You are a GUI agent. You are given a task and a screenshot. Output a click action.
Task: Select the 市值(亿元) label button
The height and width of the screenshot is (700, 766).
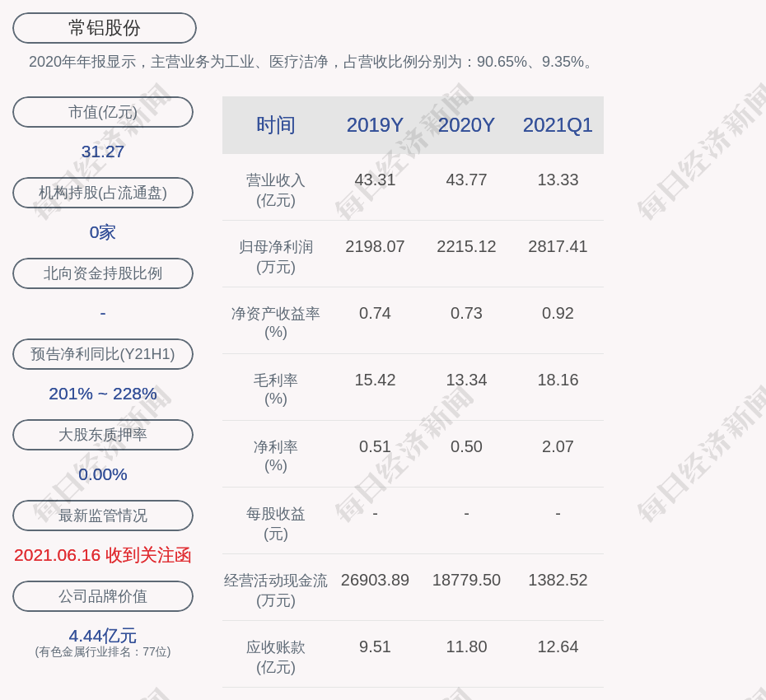[x=103, y=112]
